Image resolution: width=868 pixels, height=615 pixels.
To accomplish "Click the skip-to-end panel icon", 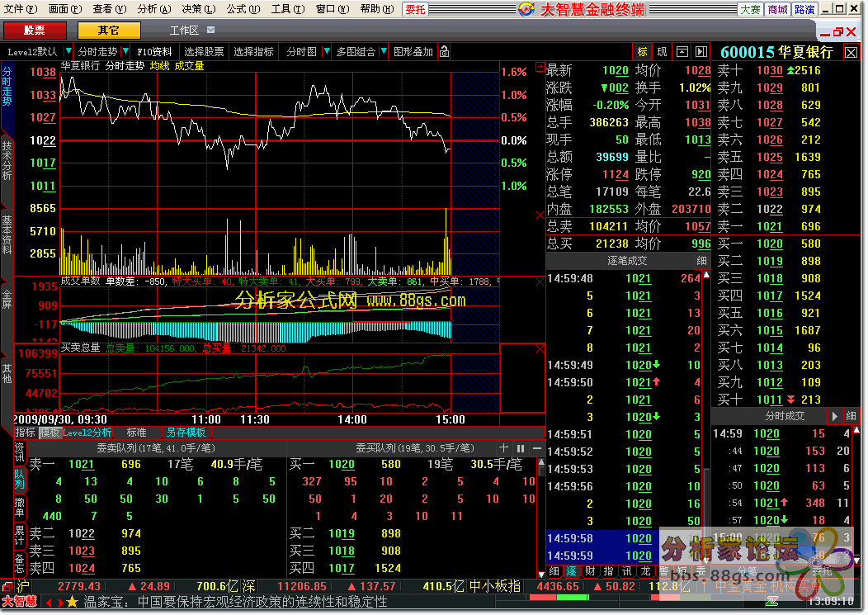I will (x=701, y=51).
